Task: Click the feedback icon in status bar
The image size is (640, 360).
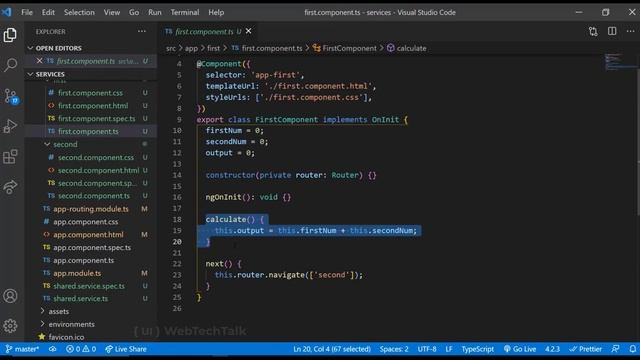Action: (x=616, y=349)
